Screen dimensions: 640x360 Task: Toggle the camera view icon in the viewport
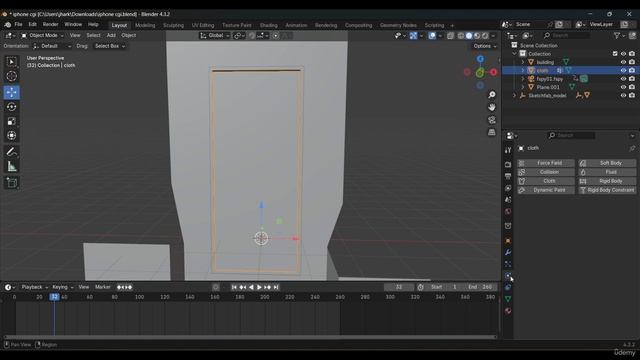[492, 120]
